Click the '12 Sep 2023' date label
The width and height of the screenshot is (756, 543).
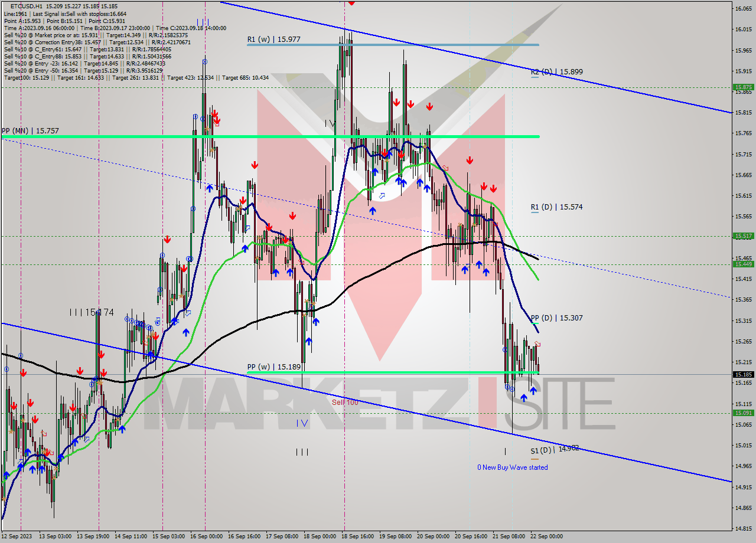pyautogui.click(x=16, y=537)
